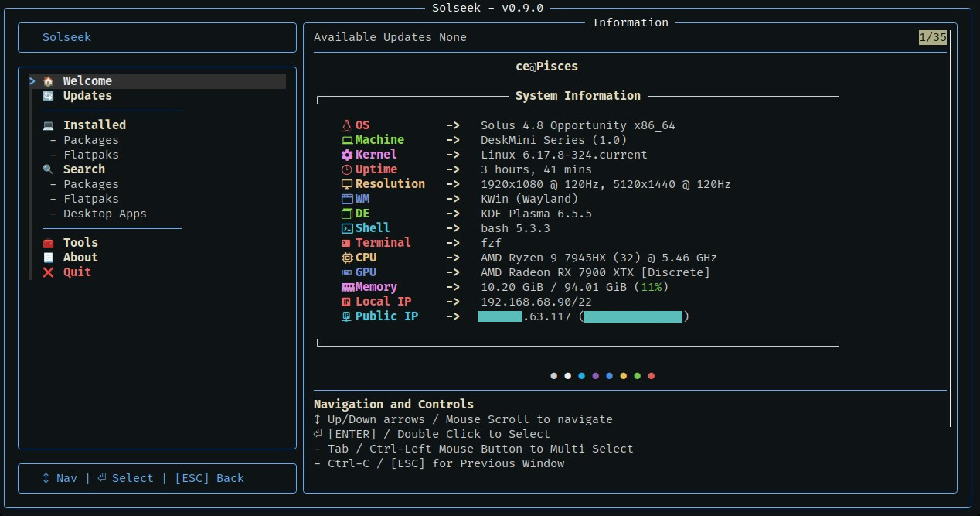Click the refresh icon beside Updates
Image resolution: width=980 pixels, height=516 pixels.
(x=48, y=96)
